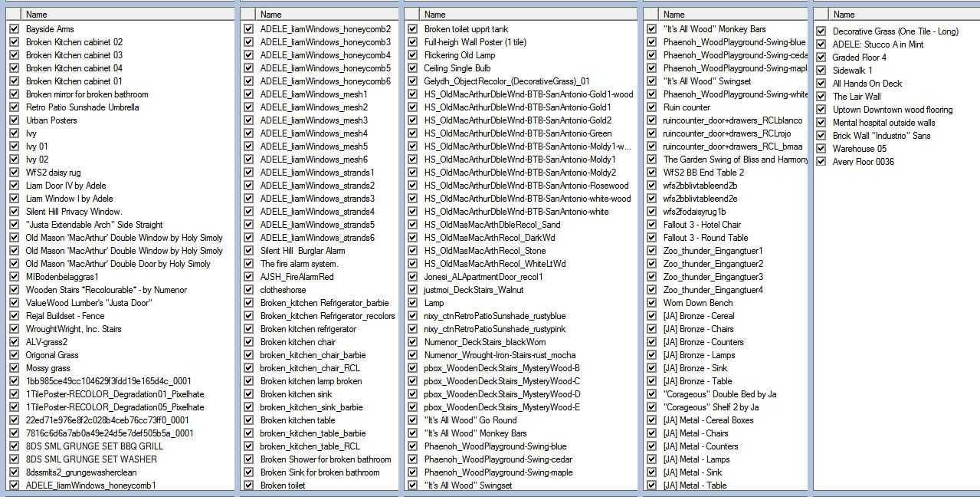Click Fallout 3 - Round Table row

(x=706, y=238)
